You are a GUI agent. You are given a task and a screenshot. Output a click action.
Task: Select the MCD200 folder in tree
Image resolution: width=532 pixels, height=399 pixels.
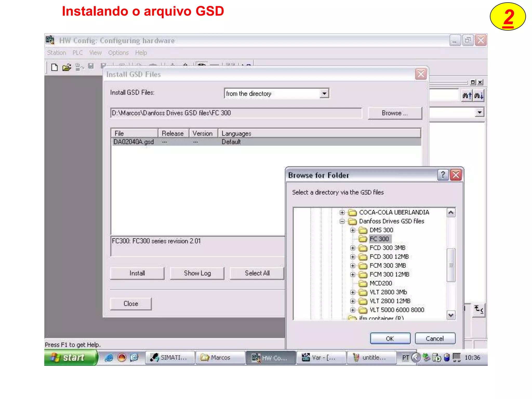point(381,283)
